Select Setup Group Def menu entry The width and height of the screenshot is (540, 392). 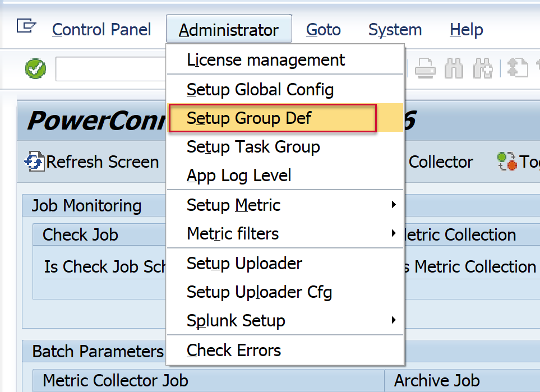point(249,118)
